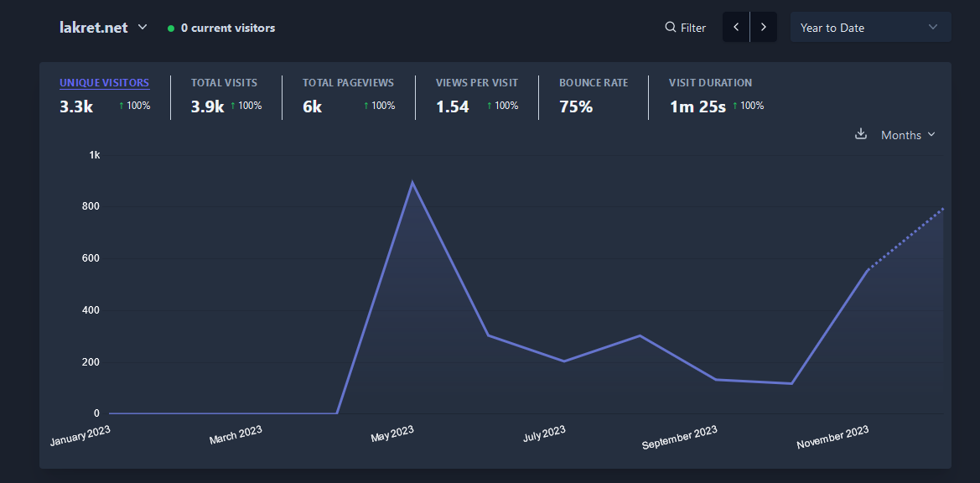Expand the Months interval dropdown
This screenshot has height=483, width=980.
click(908, 135)
